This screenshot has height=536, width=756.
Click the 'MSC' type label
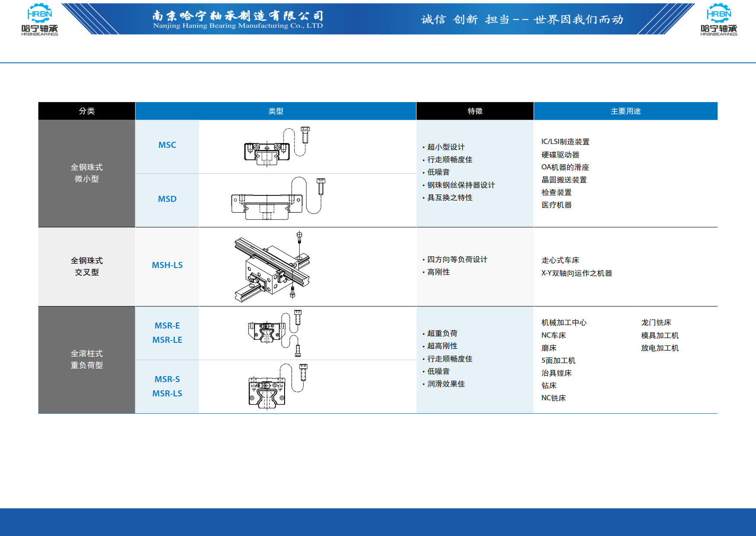pyautogui.click(x=167, y=145)
